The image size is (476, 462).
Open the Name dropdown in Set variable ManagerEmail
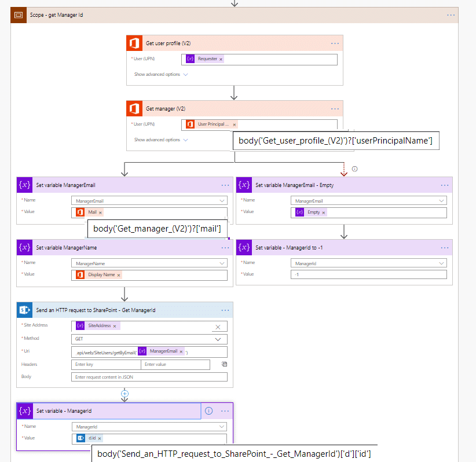click(223, 201)
